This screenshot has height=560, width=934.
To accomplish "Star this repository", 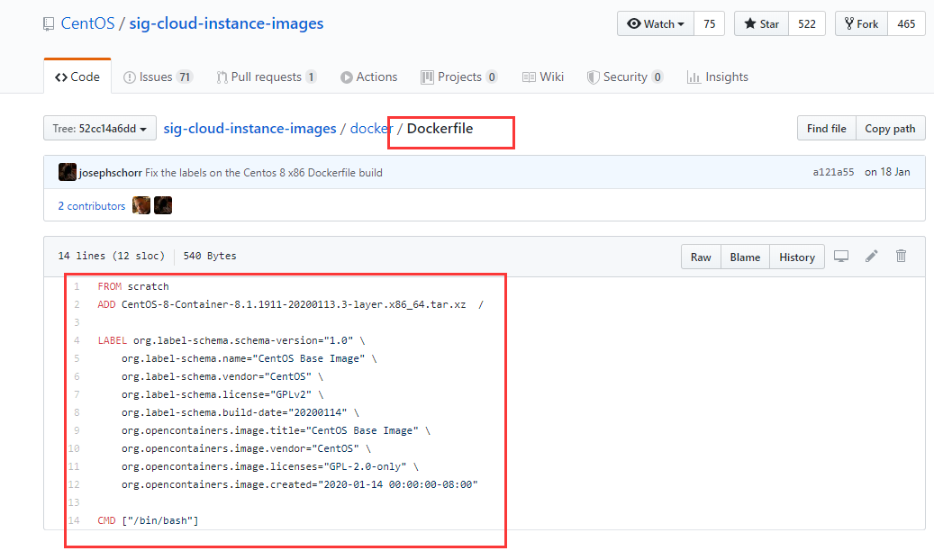I will click(761, 23).
